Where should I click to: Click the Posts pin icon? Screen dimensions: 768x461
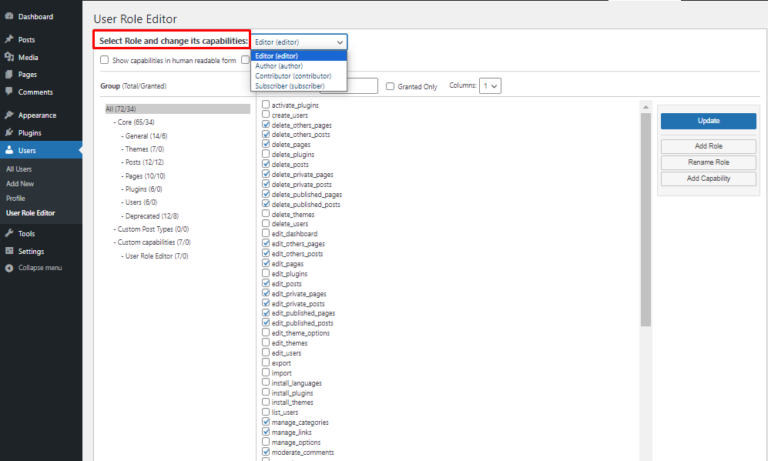(x=9, y=39)
